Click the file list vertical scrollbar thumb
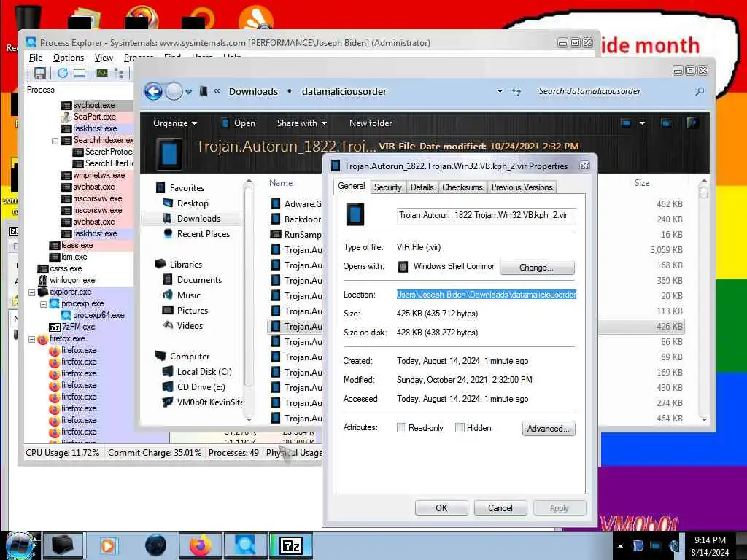The image size is (747, 560). tap(704, 192)
